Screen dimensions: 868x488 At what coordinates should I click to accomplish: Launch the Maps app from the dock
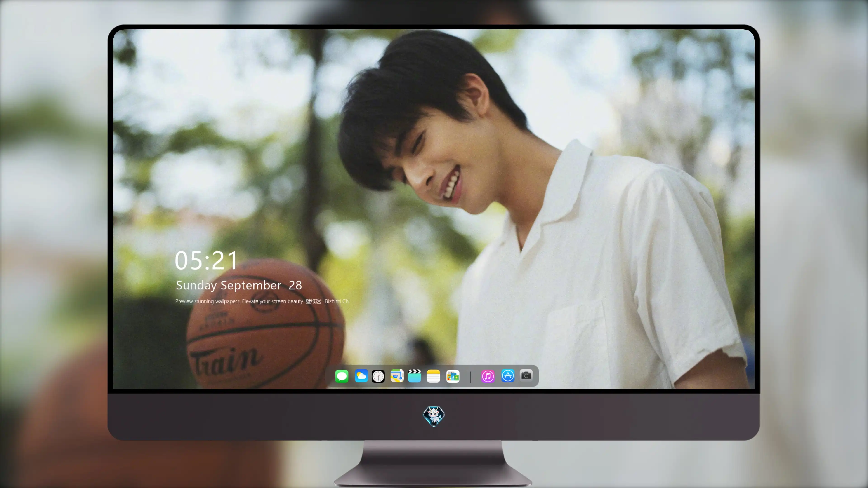397,376
